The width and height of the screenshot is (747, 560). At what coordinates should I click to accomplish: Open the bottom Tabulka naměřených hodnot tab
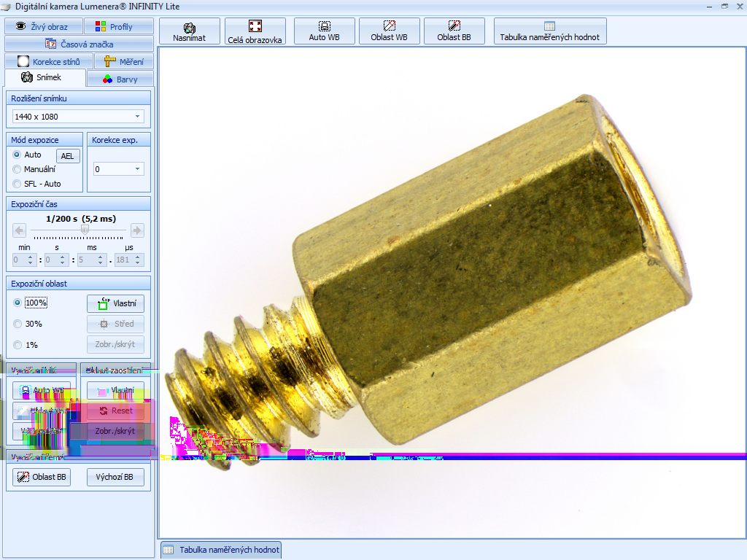click(x=221, y=550)
